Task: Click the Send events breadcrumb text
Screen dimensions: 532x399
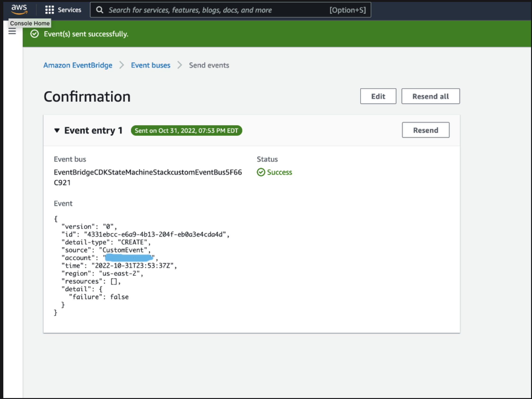Action: [x=209, y=65]
